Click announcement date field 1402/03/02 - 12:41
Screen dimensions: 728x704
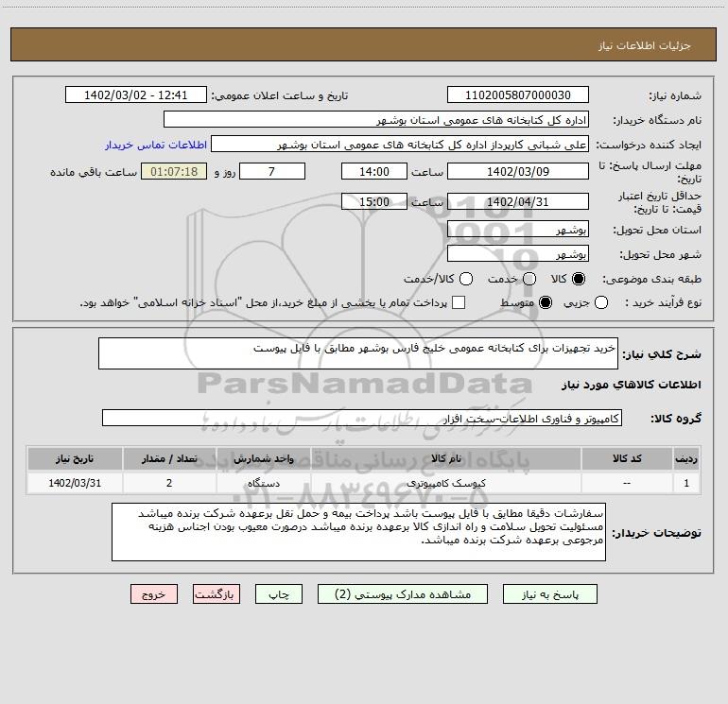tap(135, 95)
